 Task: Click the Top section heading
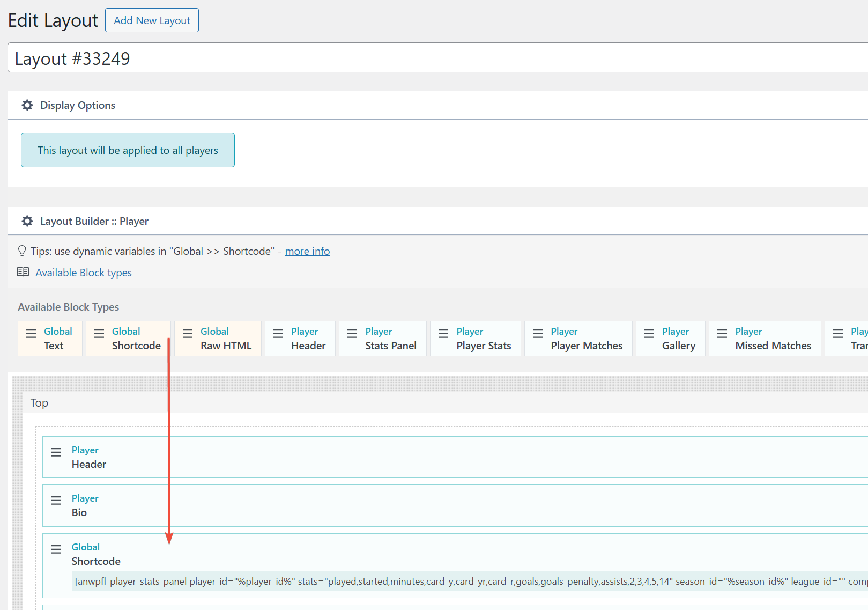pos(39,403)
